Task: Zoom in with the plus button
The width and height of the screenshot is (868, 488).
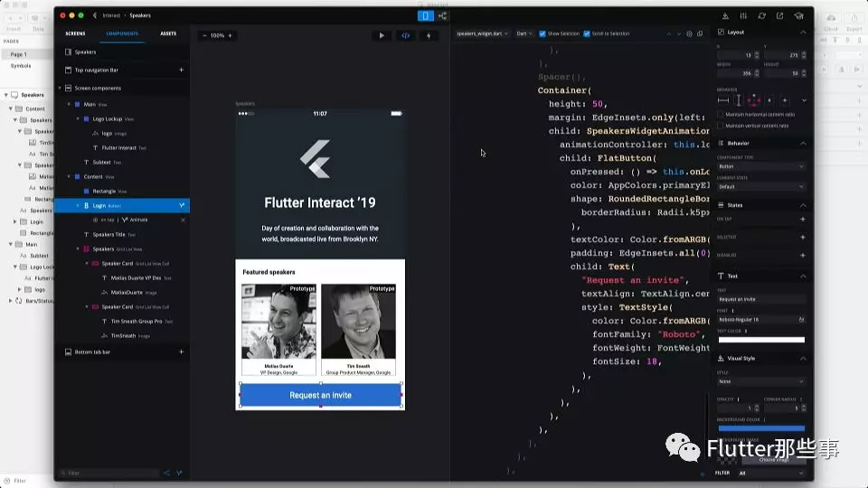Action: click(231, 35)
